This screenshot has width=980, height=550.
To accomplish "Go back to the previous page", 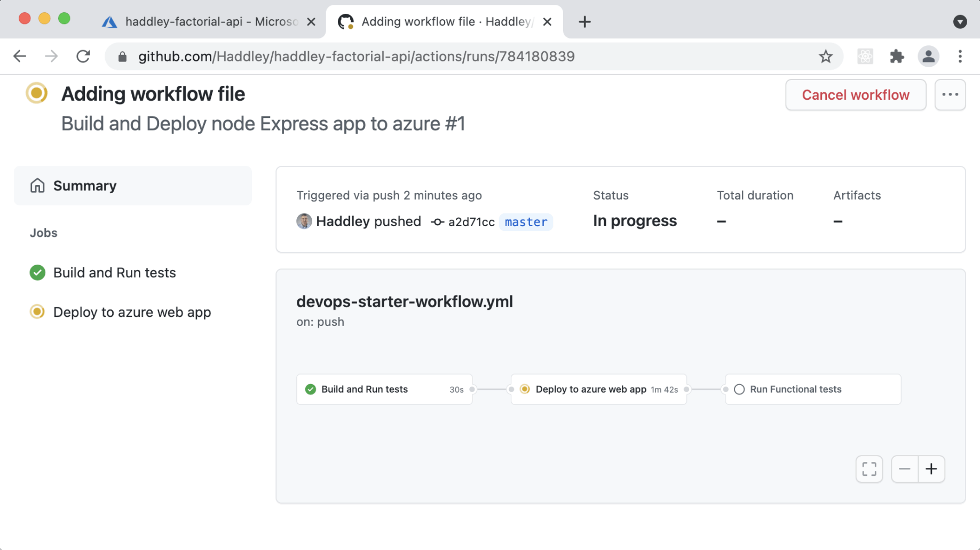I will click(20, 57).
